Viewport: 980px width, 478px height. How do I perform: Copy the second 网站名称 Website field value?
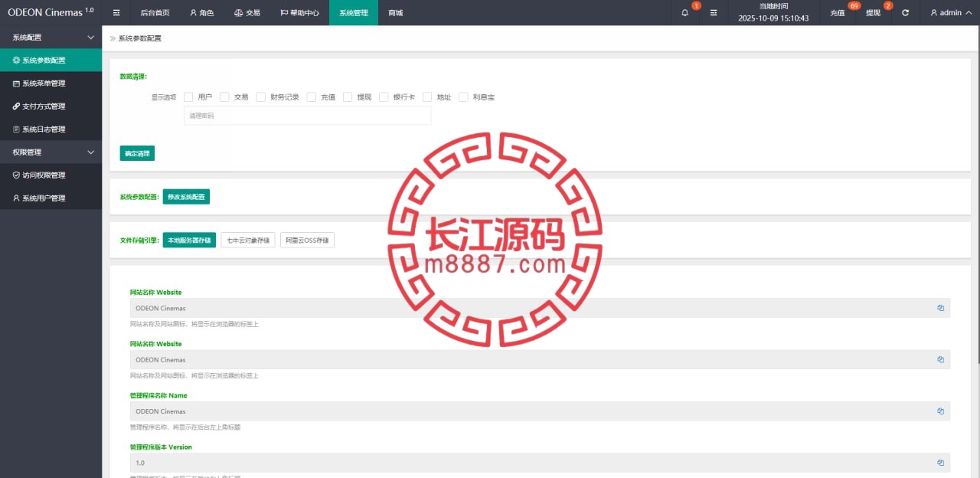[940, 359]
